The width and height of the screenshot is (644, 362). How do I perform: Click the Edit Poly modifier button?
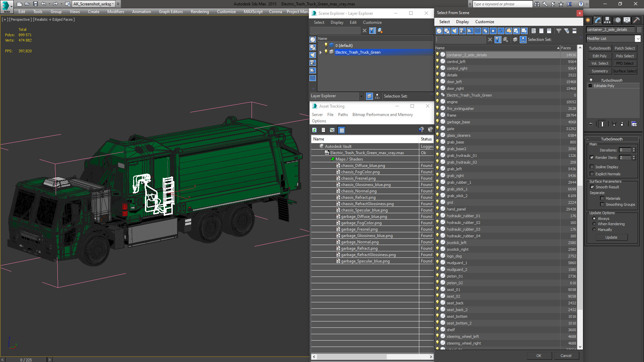(x=599, y=56)
